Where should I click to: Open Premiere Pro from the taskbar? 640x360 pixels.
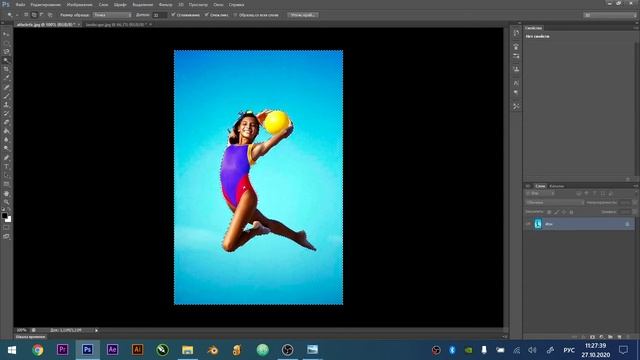pos(62,350)
